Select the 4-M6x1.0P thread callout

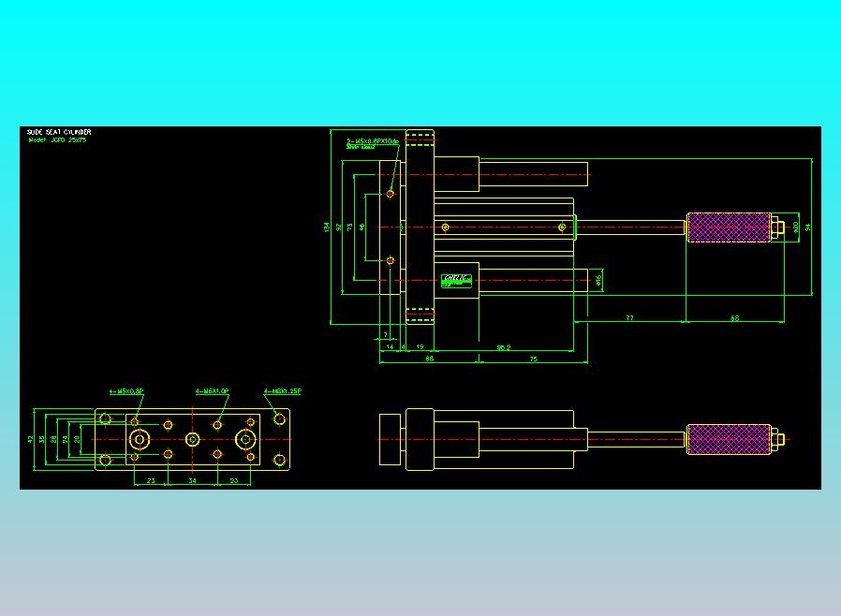(x=213, y=391)
